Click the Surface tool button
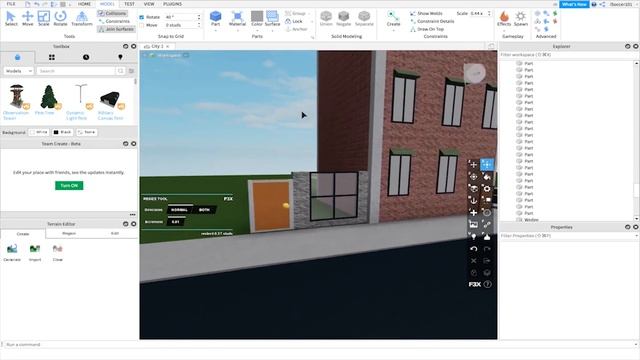 pyautogui.click(x=272, y=18)
